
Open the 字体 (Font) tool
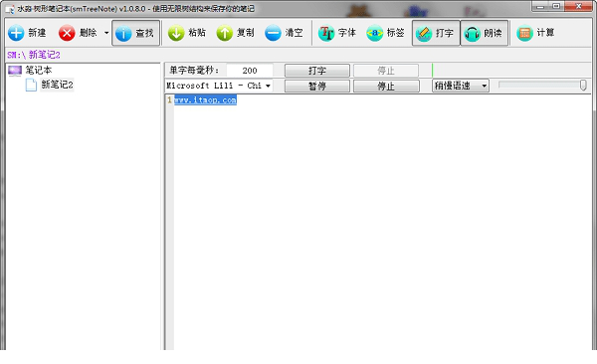337,33
